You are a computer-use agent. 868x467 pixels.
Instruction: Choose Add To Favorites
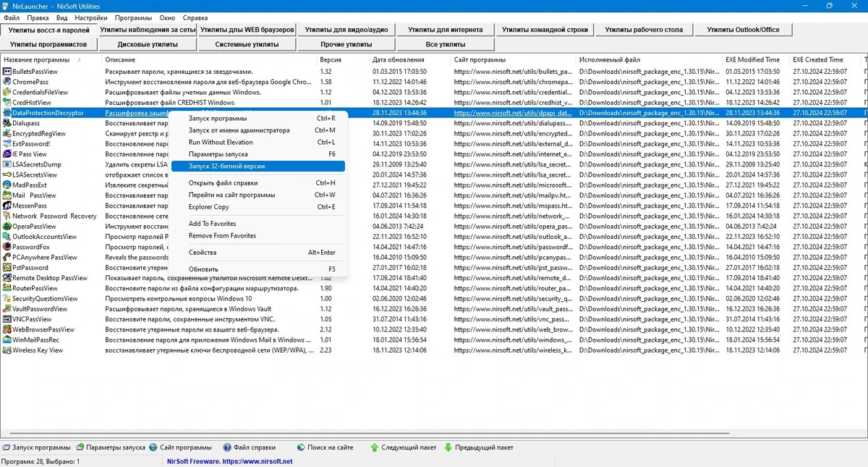(x=258, y=224)
